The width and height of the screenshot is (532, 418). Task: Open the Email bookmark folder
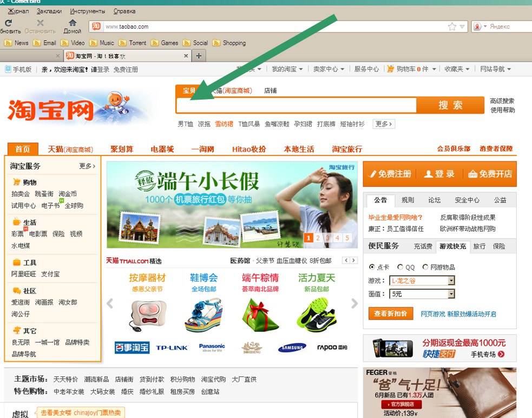(44, 43)
